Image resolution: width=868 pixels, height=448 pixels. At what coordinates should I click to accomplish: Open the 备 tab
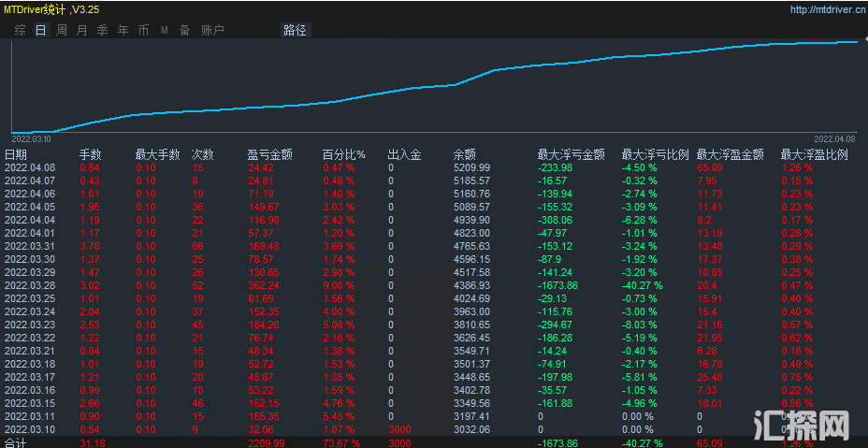(x=184, y=31)
